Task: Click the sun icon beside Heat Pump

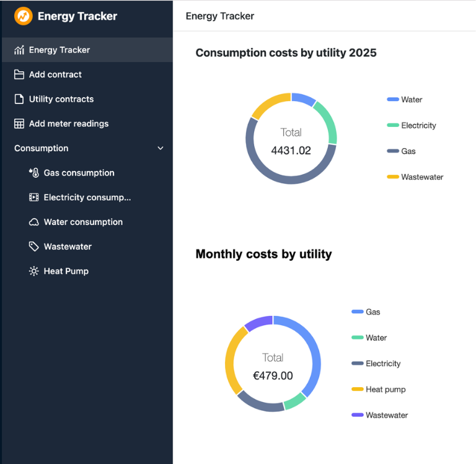Action: [34, 271]
